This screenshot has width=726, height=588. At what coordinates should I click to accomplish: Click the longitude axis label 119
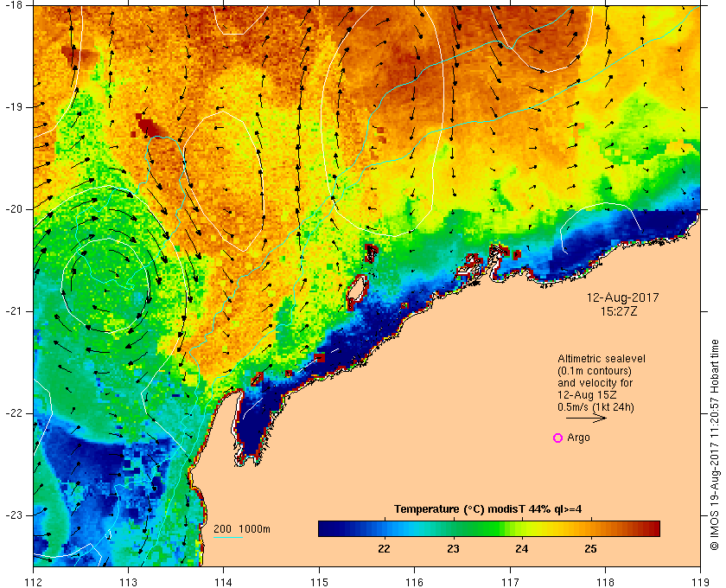(x=700, y=582)
